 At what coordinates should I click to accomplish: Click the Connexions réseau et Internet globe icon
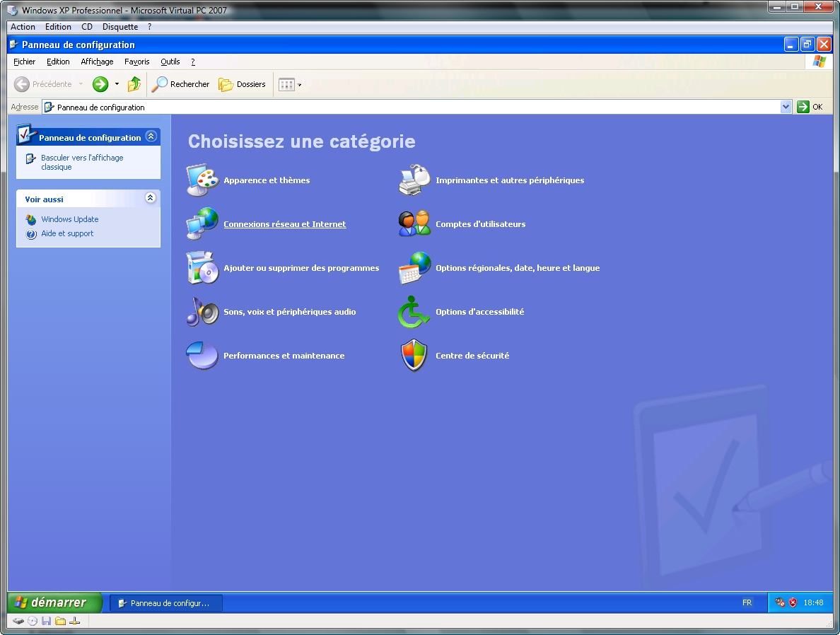[x=202, y=223]
